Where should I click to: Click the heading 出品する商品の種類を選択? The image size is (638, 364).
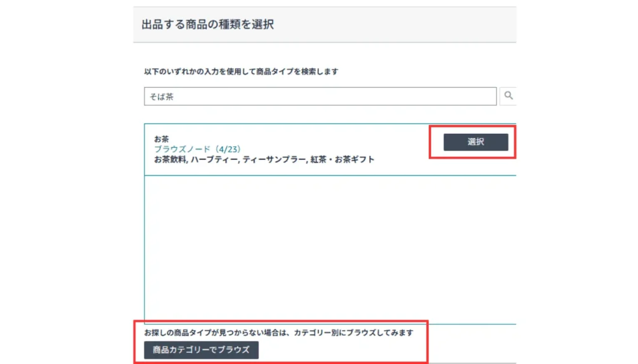click(207, 24)
